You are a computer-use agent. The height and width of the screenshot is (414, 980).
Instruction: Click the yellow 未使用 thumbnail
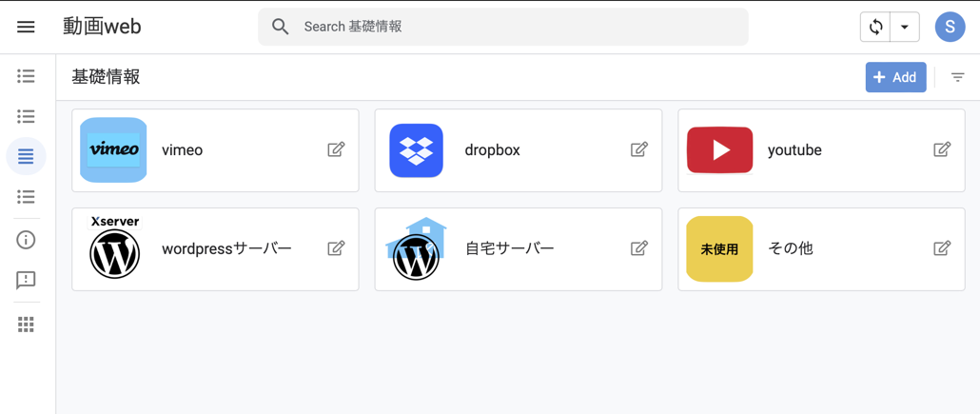719,249
